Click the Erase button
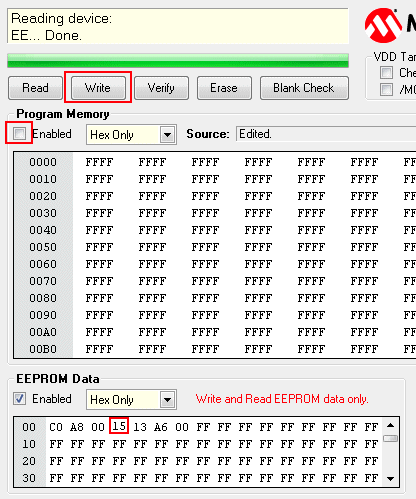The image size is (416, 499). [224, 88]
